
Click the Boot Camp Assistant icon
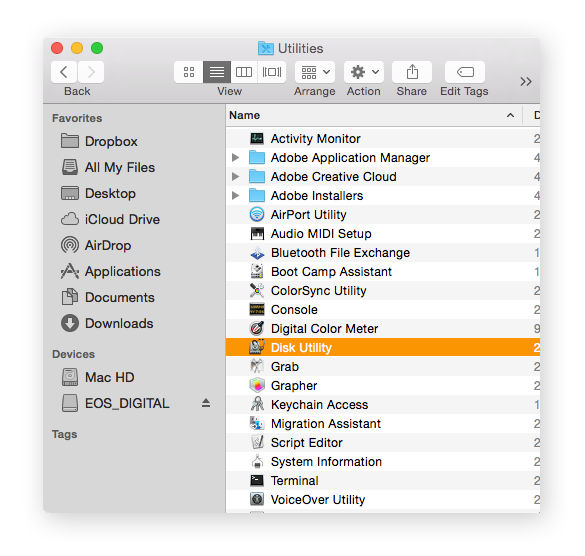257,272
